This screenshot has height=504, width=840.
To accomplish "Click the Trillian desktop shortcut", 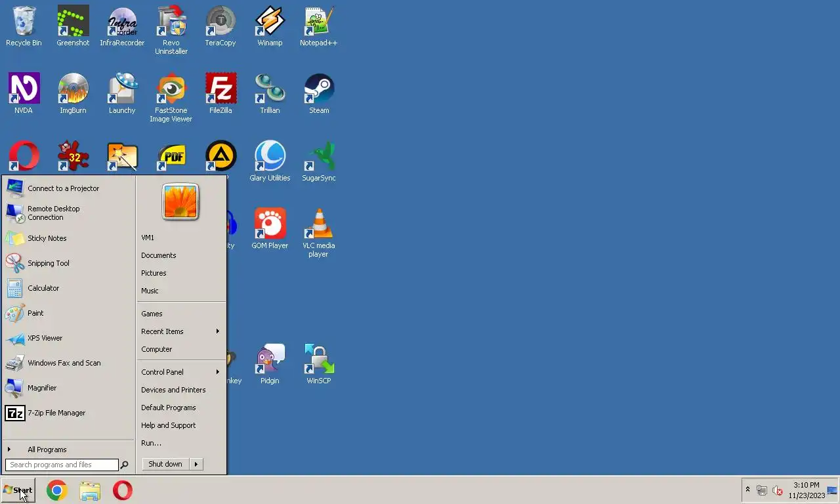I will tap(270, 94).
